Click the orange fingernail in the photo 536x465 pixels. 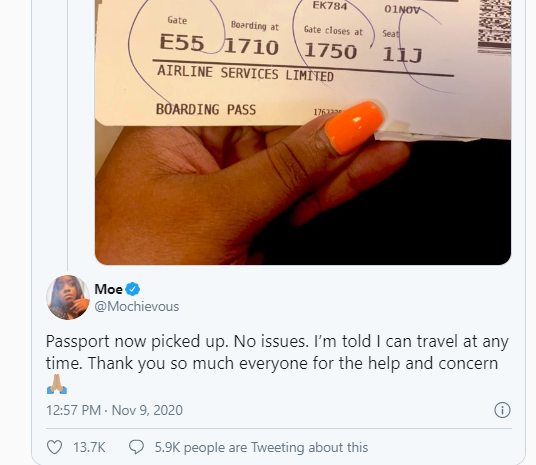[x=354, y=126]
